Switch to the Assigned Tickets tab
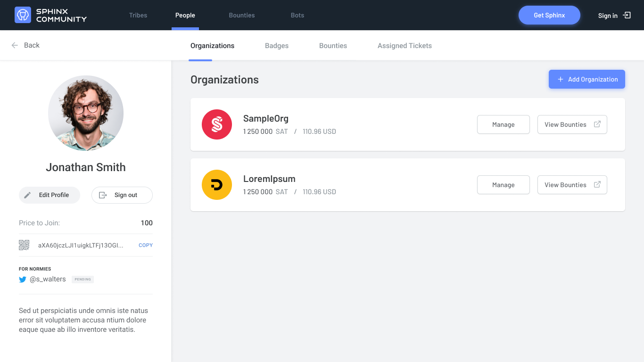This screenshot has height=362, width=644. 404,45
